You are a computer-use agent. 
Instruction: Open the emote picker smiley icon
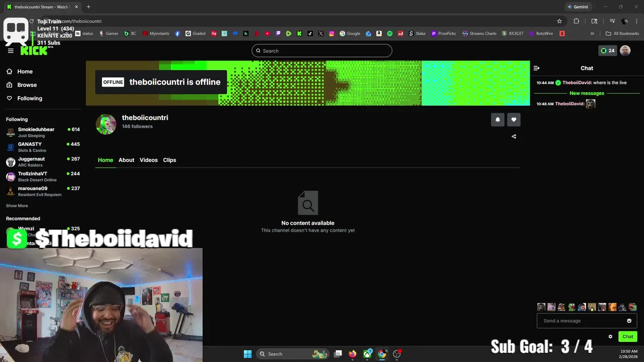point(629,321)
